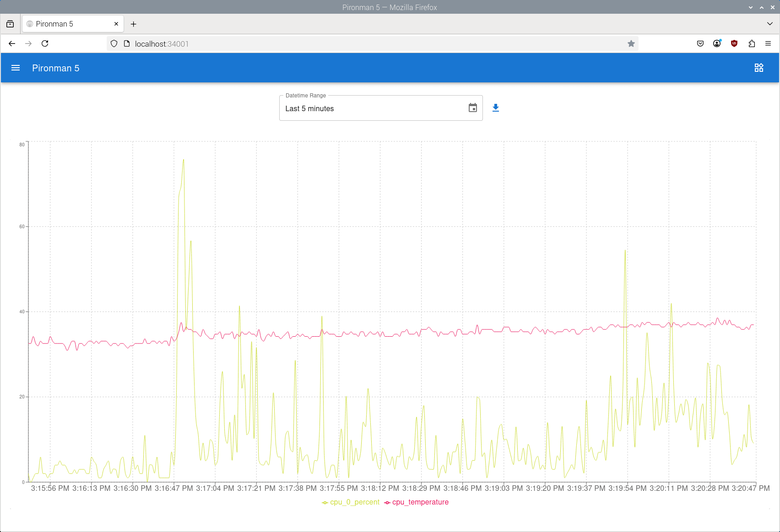Open the Datetime Range field
The height and width of the screenshot is (532, 780).
pyautogui.click(x=381, y=108)
